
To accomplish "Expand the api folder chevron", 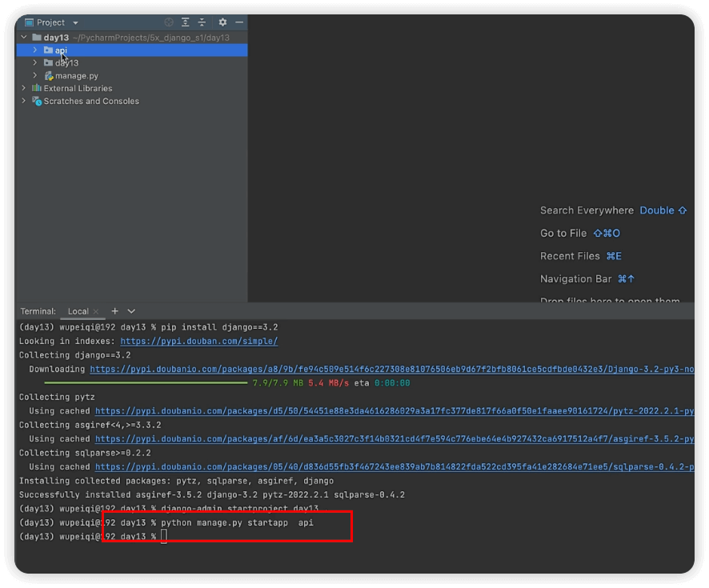I will 35,50.
